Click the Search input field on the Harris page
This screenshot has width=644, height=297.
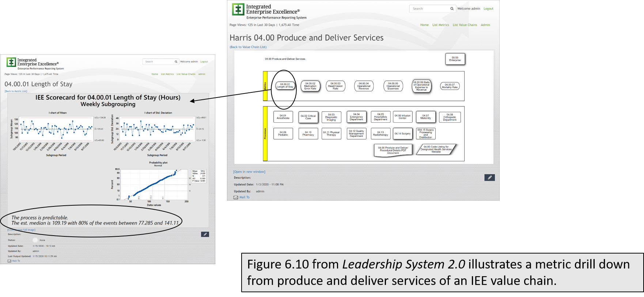point(429,9)
